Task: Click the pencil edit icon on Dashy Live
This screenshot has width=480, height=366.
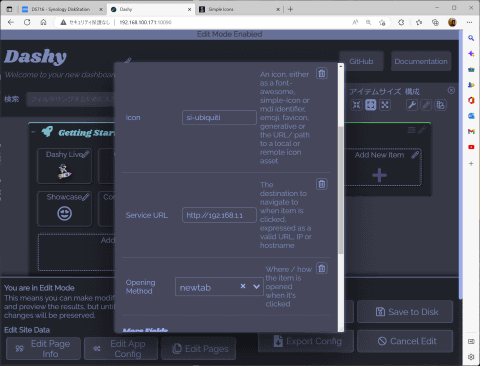Action: (x=86, y=154)
